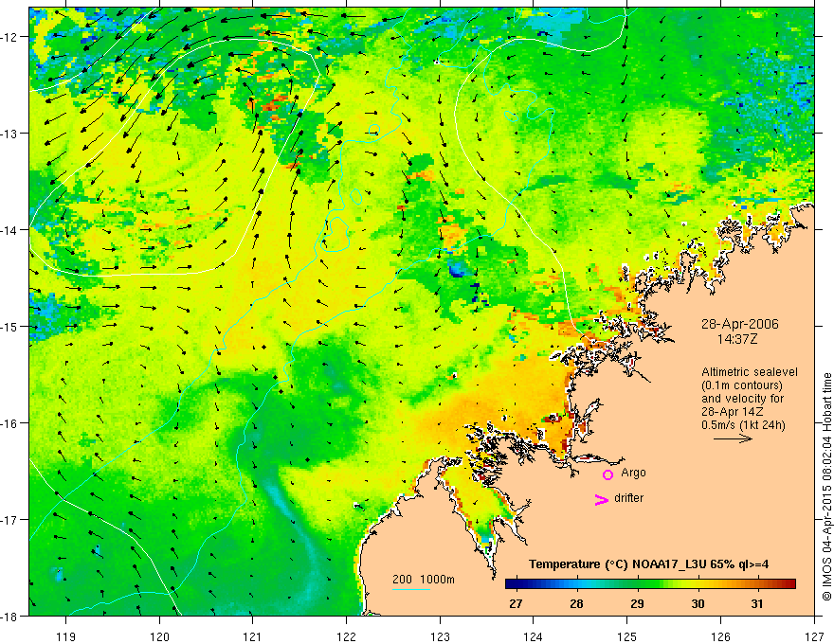Click the 'Temperature (°C) NOAA17_L3U 65% ql>=4' title
This screenshot has width=834, height=644.
tap(648, 564)
